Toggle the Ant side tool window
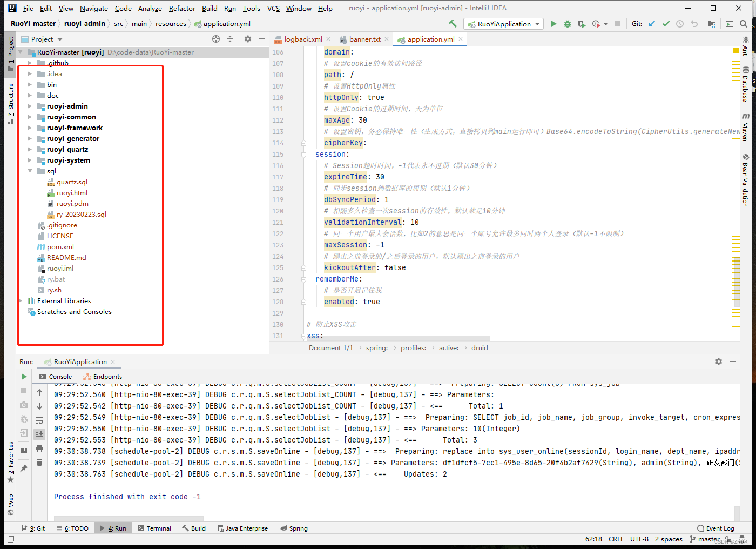 (x=746, y=46)
